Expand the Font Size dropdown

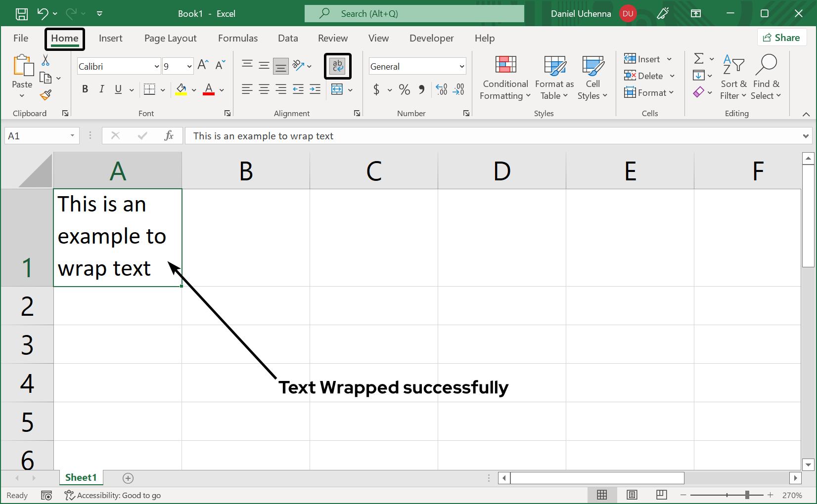point(189,66)
